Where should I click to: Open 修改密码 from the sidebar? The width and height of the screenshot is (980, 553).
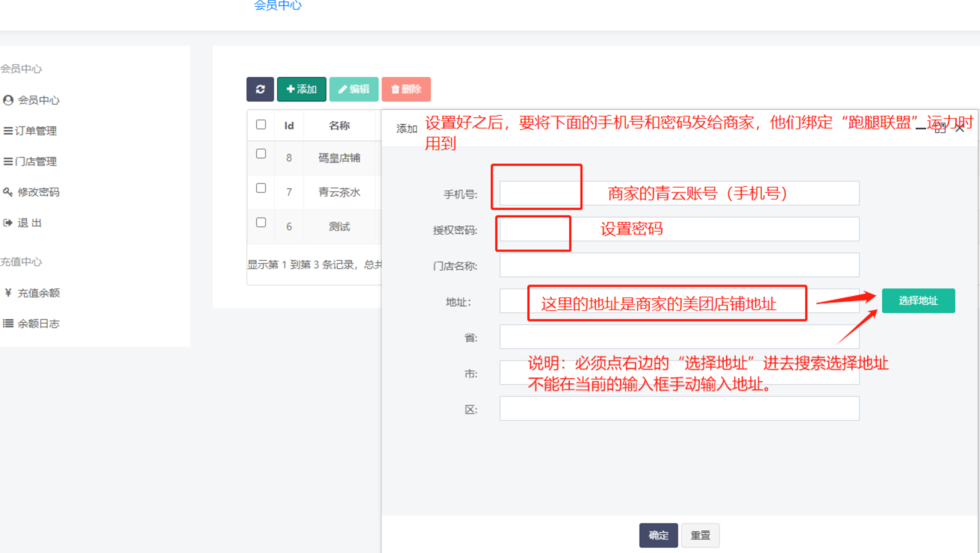pyautogui.click(x=38, y=192)
